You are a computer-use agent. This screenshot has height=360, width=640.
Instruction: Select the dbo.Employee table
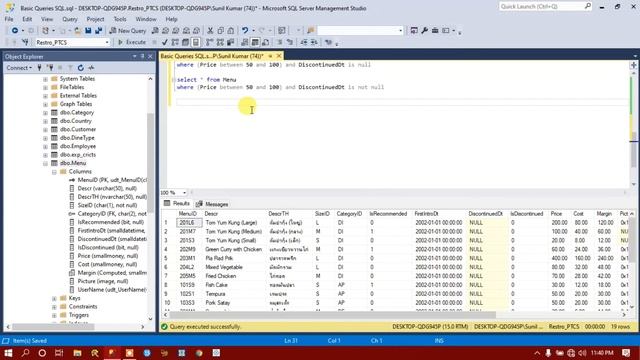pos(78,146)
